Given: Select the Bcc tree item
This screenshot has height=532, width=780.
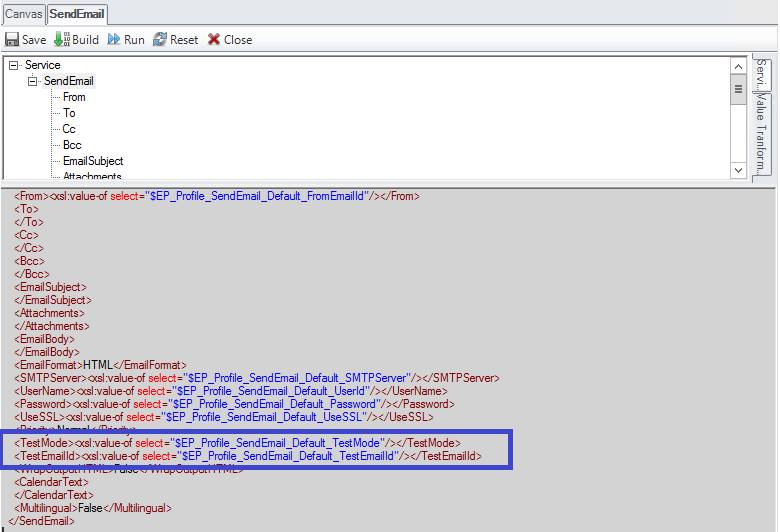Looking at the screenshot, I should (x=72, y=145).
